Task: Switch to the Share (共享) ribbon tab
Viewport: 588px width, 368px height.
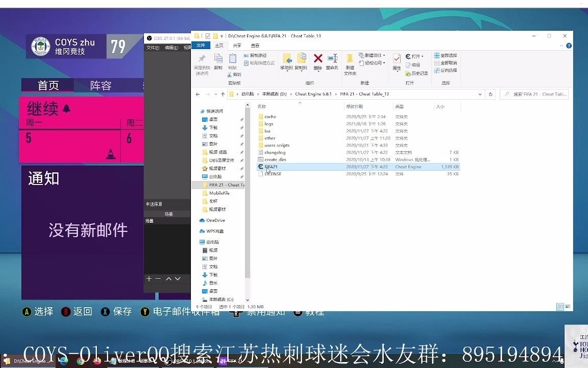Action: [x=237, y=45]
